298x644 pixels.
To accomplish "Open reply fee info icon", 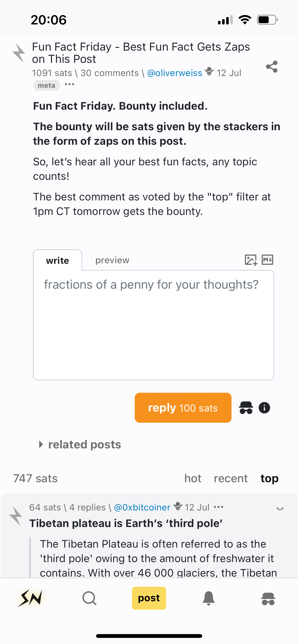I will [x=264, y=408].
